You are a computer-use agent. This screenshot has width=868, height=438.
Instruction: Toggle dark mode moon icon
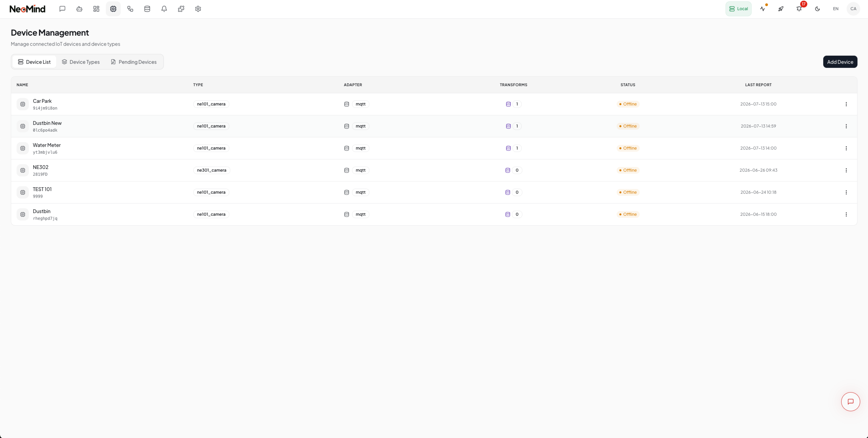point(817,9)
